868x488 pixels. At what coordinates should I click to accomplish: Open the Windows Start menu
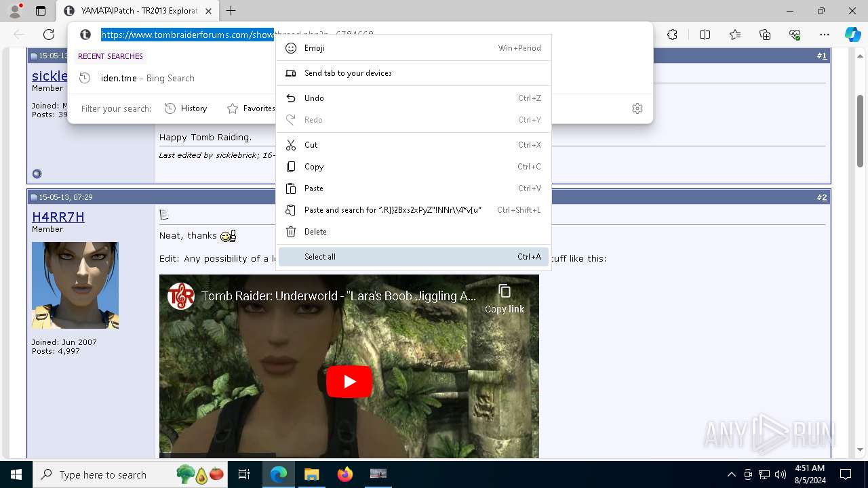[16, 474]
